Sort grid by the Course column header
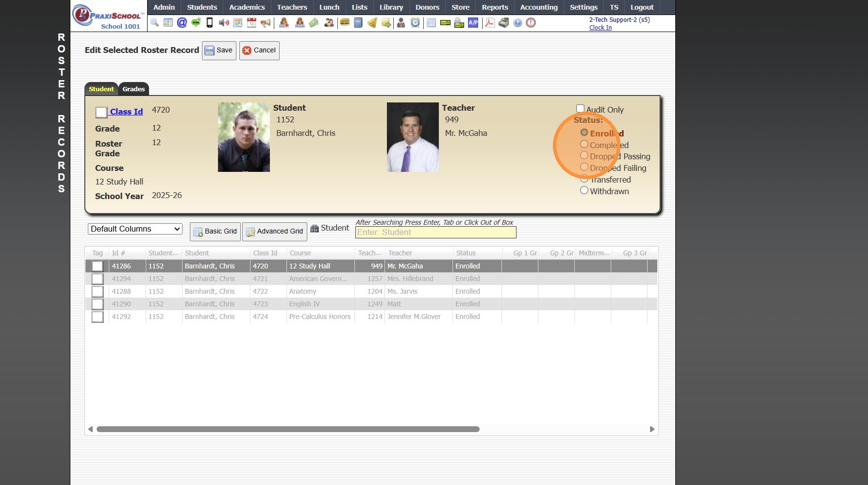The image size is (868, 485). pos(320,253)
